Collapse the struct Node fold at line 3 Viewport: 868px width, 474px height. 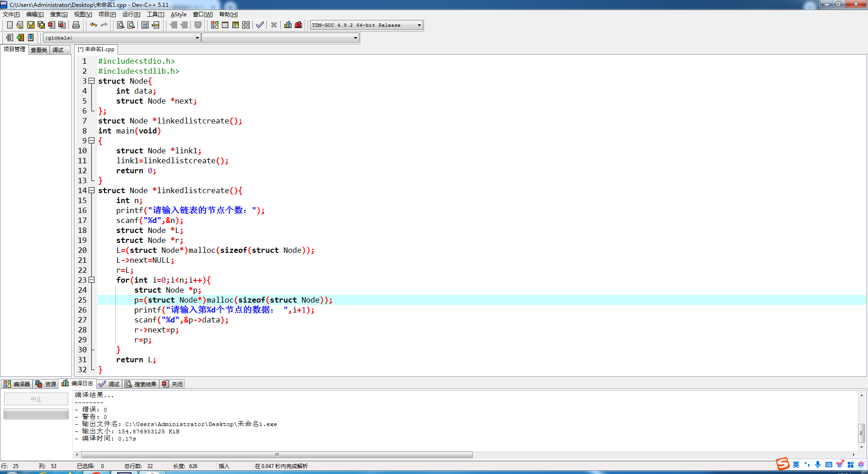[x=92, y=81]
